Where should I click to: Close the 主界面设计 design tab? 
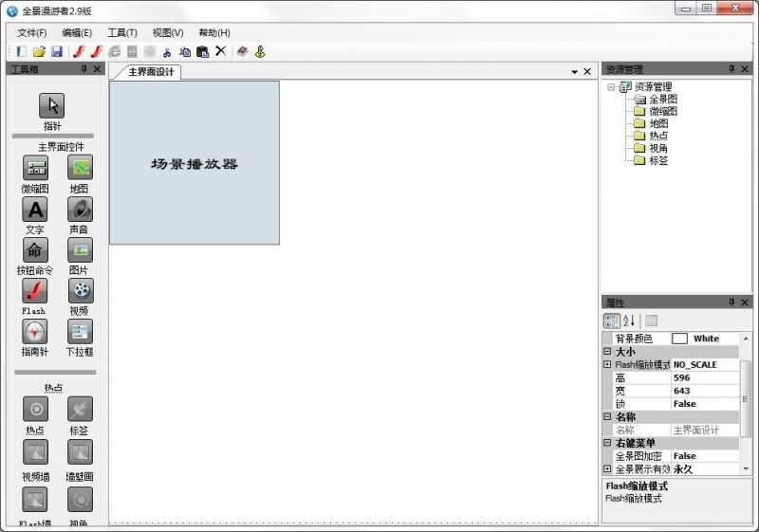pyautogui.click(x=587, y=71)
